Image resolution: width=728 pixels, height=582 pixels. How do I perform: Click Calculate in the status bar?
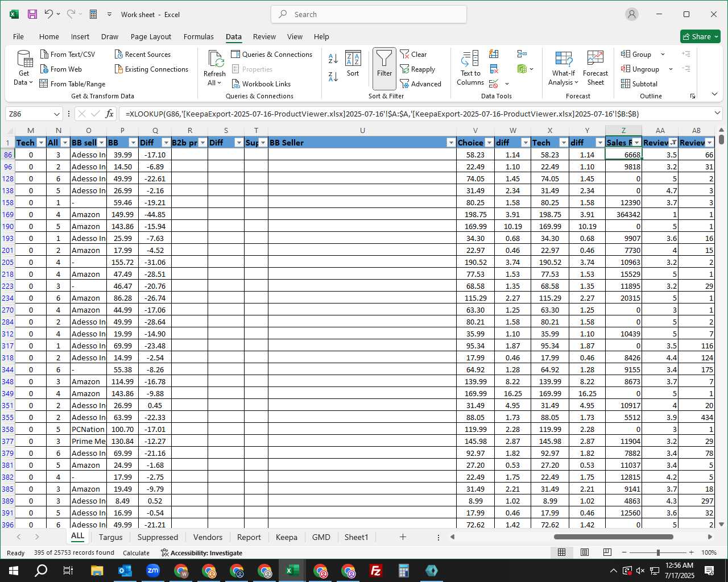(x=136, y=552)
